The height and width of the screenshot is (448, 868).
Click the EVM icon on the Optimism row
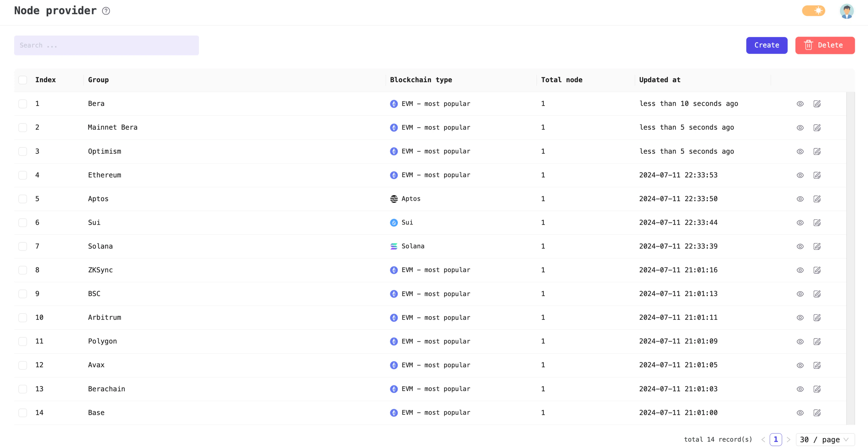click(x=393, y=151)
